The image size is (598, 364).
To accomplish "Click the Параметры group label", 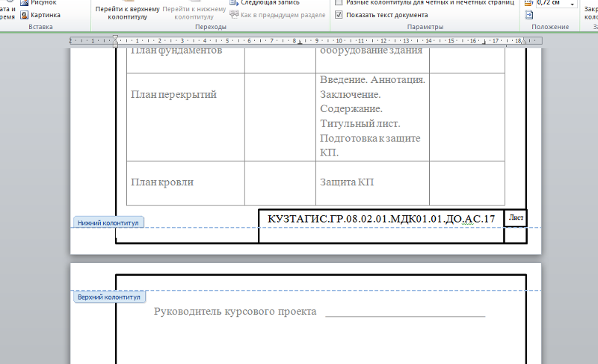I will pos(425,27).
